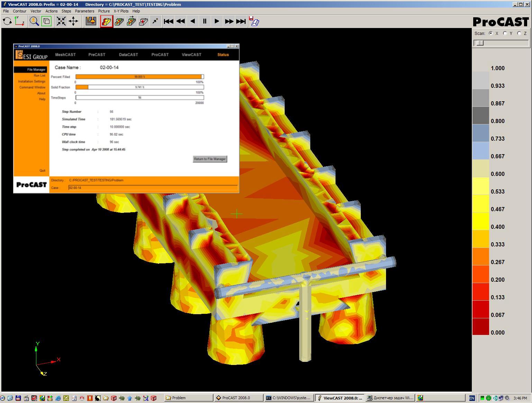
Task: Open the Status tab in manager window
Action: tap(223, 55)
